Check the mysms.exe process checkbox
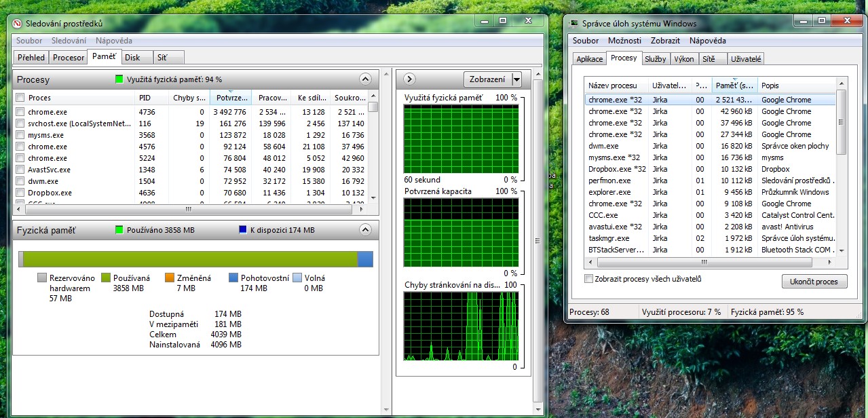Screen dimensions: 868x418 click(20, 135)
